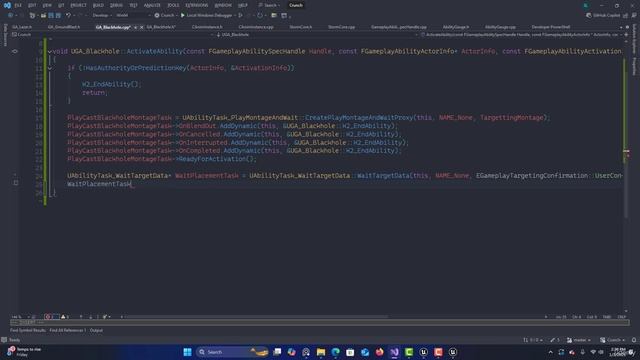Switch to AbilityGauge.h tab
Viewport: 640px width, 360px height.
(456, 27)
